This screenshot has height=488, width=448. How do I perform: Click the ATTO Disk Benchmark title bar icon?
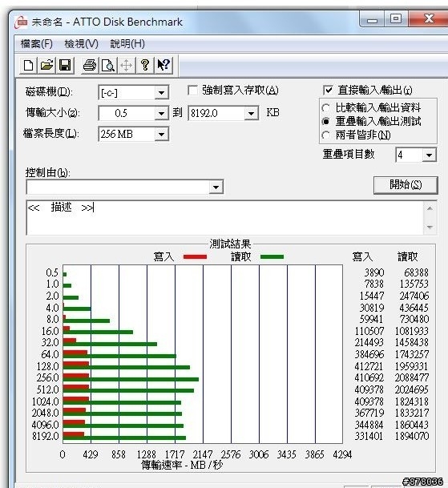[21, 22]
